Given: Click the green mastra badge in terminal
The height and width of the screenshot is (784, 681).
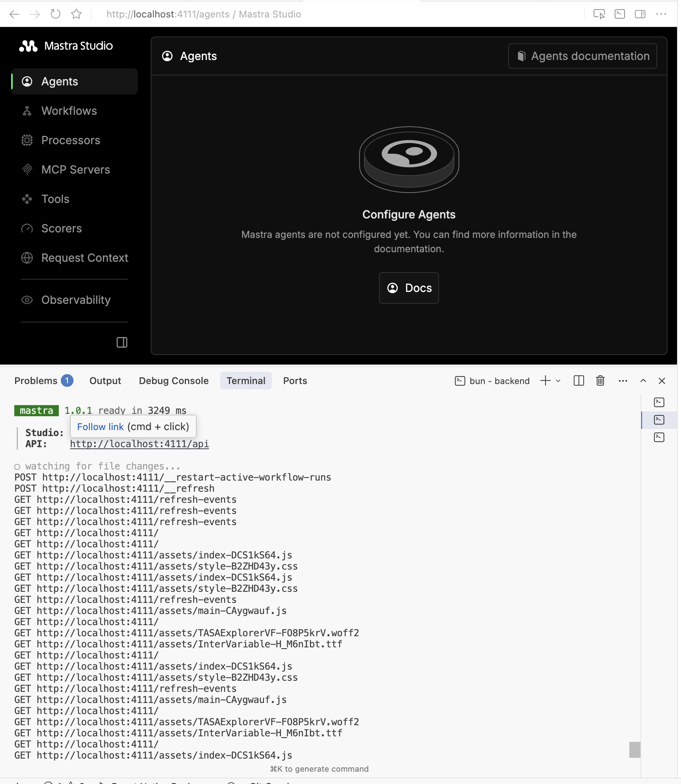Looking at the screenshot, I should point(37,411).
